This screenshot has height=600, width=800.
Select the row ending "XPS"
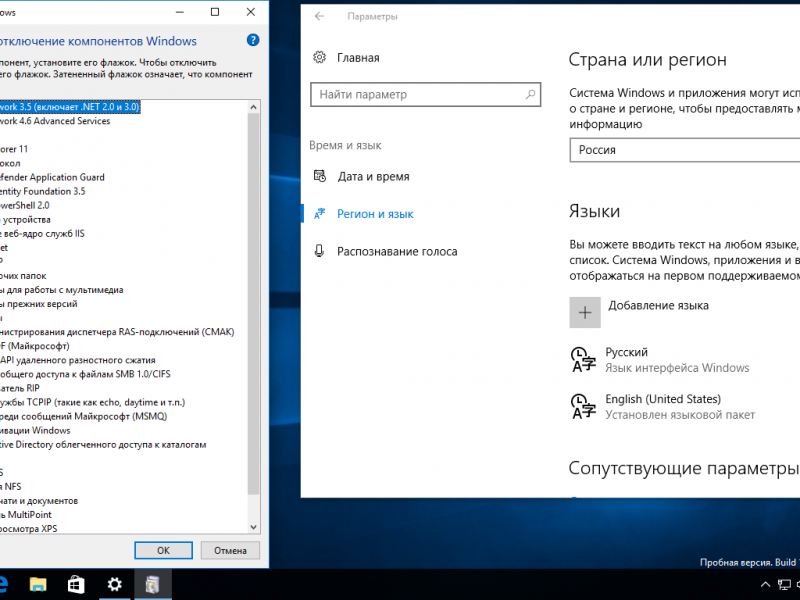point(29,529)
